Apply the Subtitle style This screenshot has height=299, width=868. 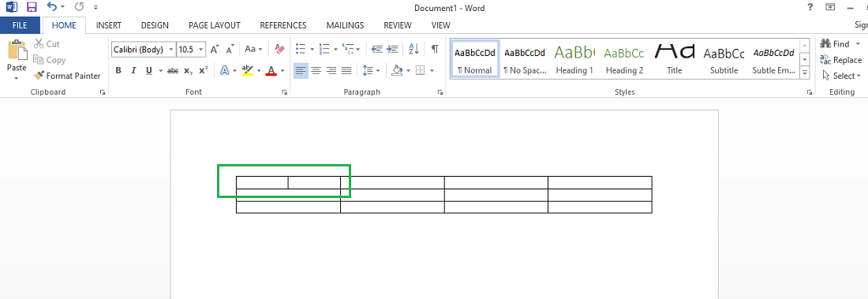pyautogui.click(x=724, y=59)
